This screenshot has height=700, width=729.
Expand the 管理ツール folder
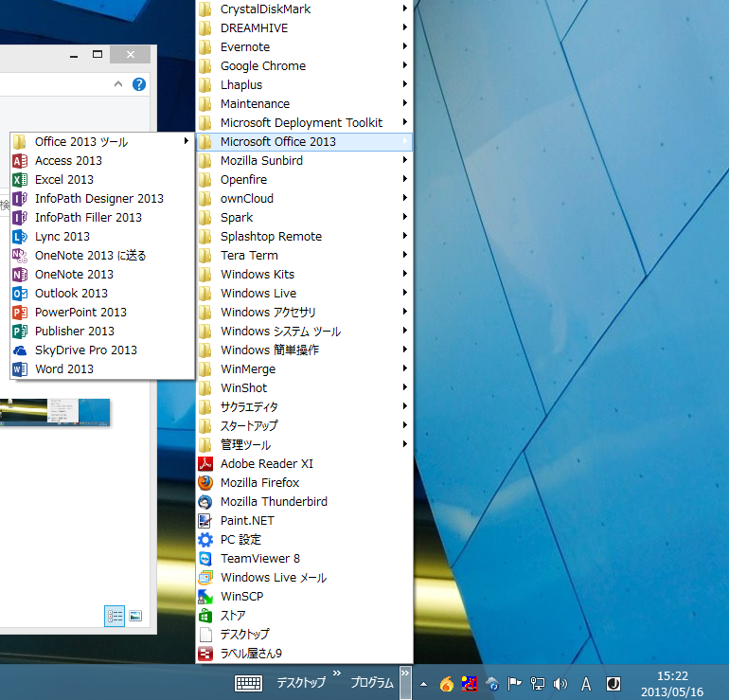(305, 444)
